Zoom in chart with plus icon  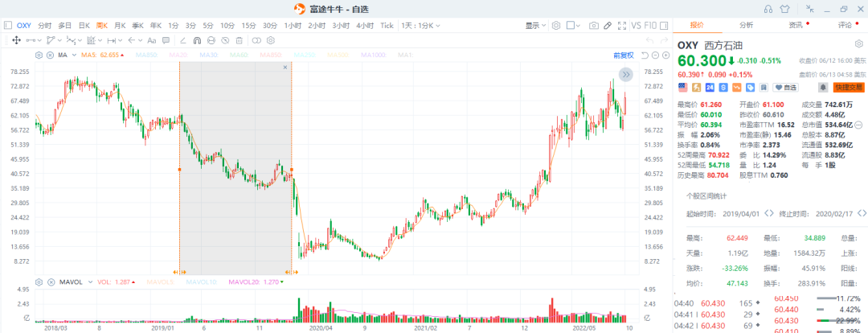coord(665,55)
